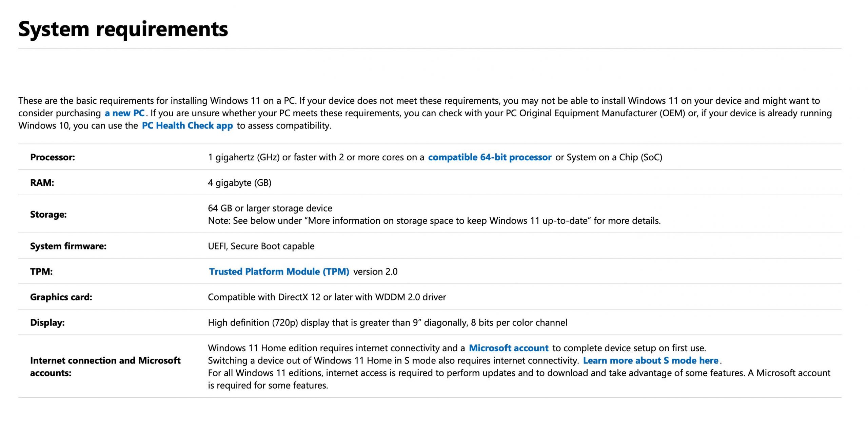Select the Graphics card: label
The image size is (868, 437).
(x=61, y=297)
